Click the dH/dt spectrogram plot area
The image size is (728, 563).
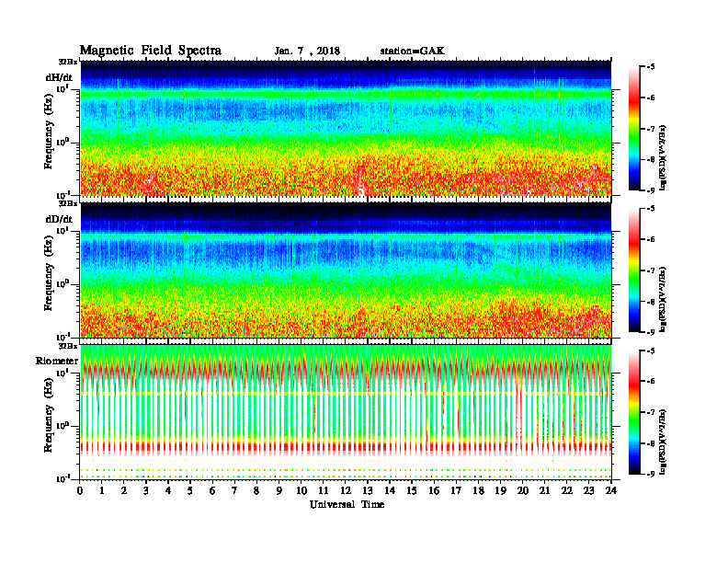(346, 128)
